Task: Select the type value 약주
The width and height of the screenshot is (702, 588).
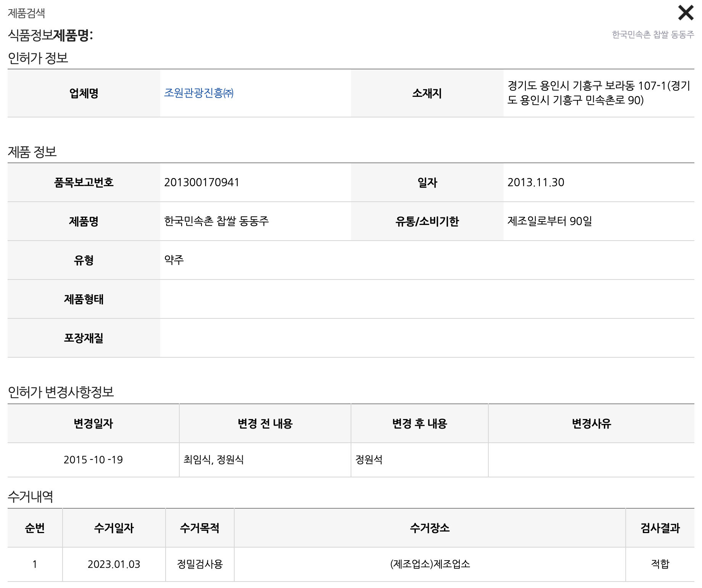Action: 174,260
